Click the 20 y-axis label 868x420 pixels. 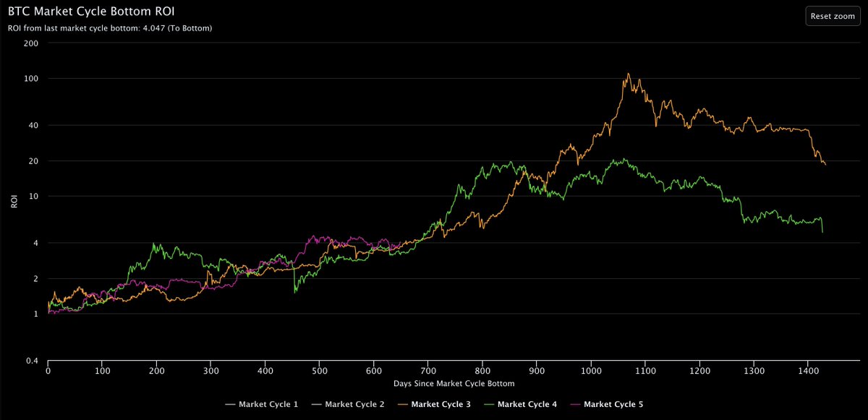click(34, 160)
